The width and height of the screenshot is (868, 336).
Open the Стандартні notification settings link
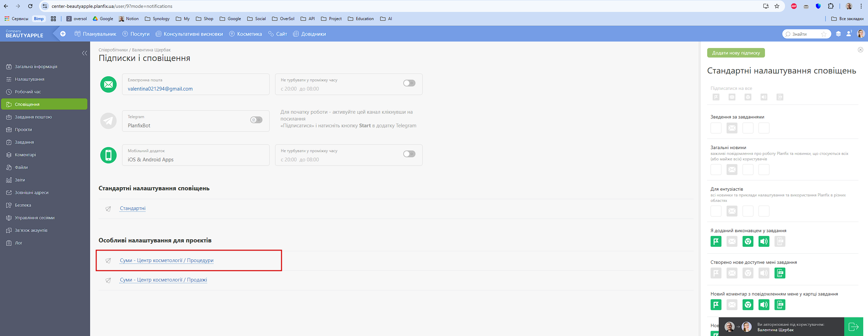tap(133, 208)
